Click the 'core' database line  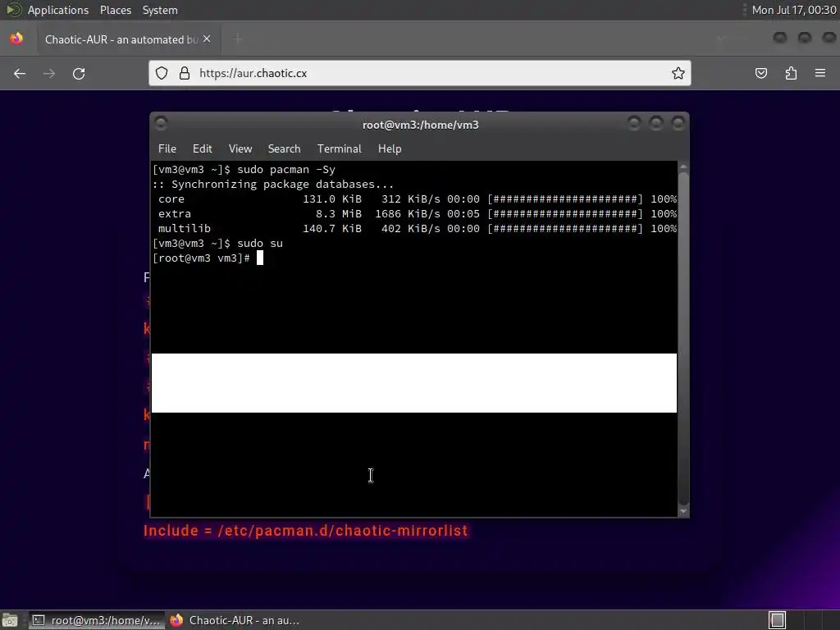pos(414,199)
